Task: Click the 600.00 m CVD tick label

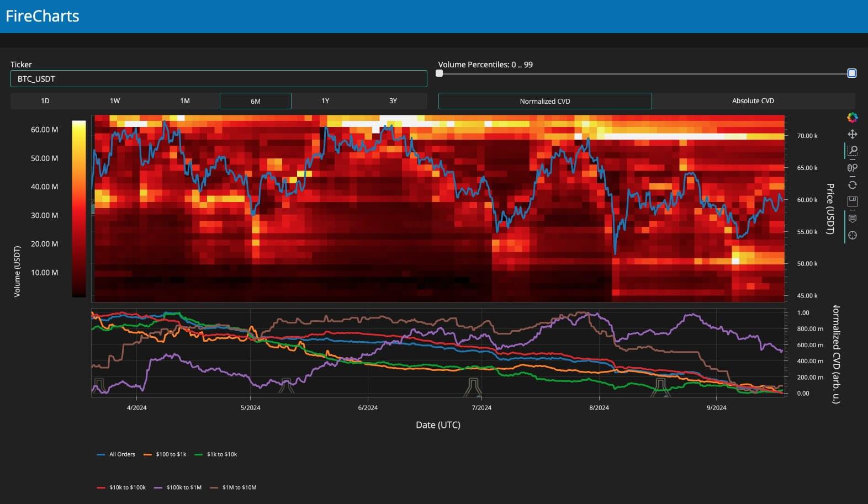Action: [810, 345]
